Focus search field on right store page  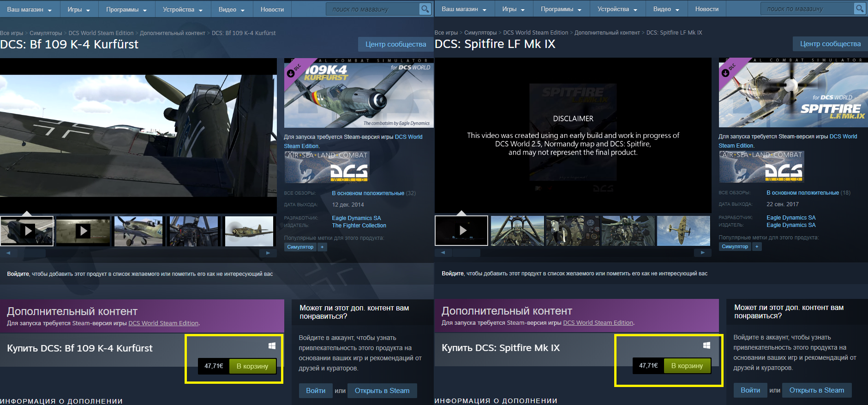(808, 9)
